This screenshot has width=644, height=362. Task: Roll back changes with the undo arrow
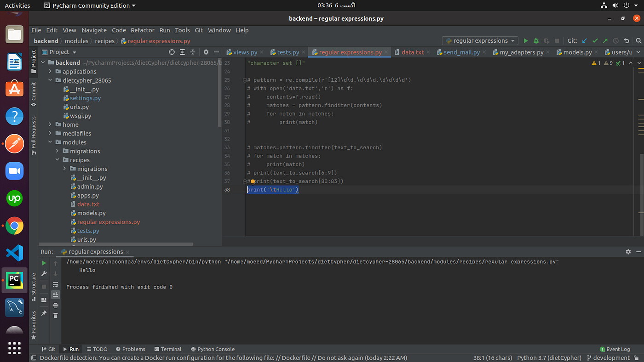tap(627, 41)
